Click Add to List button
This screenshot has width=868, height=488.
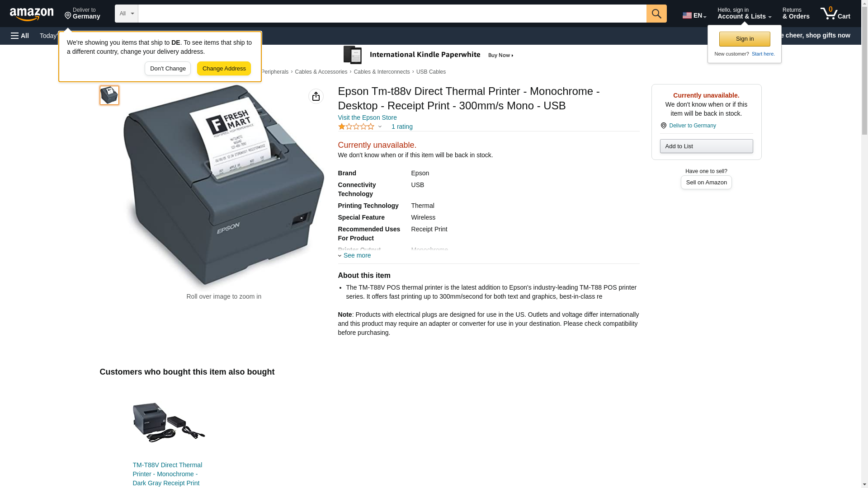(x=706, y=146)
